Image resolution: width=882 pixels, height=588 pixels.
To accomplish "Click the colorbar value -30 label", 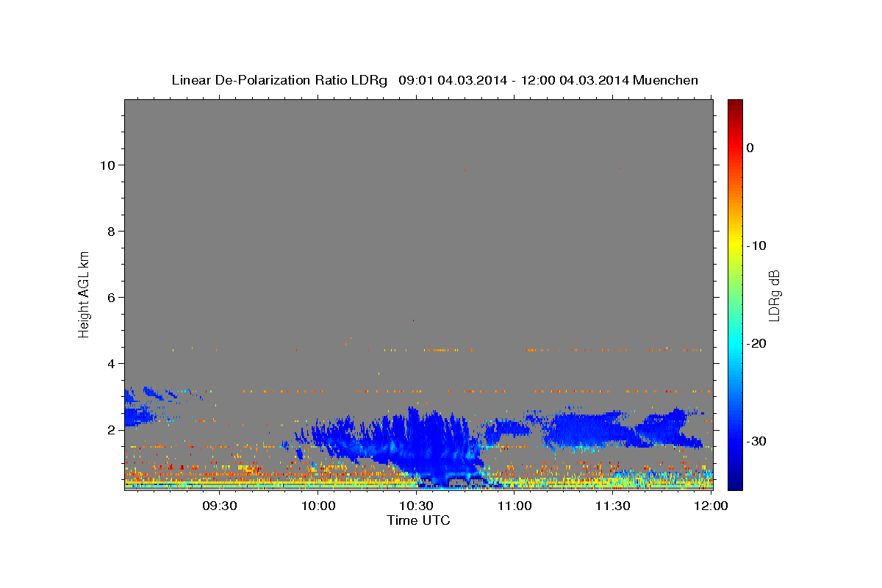I will point(756,441).
